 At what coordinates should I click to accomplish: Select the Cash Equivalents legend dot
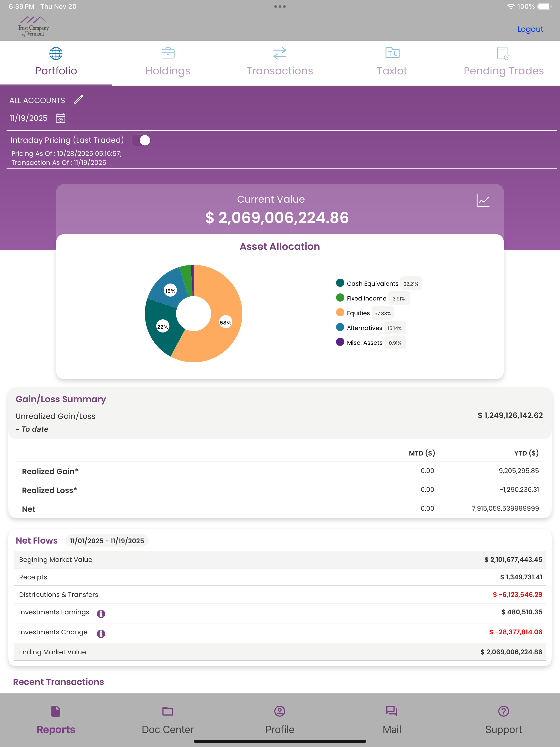(340, 283)
